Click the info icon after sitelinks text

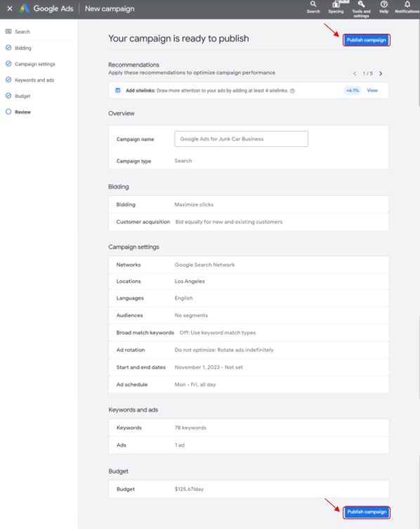click(x=292, y=91)
